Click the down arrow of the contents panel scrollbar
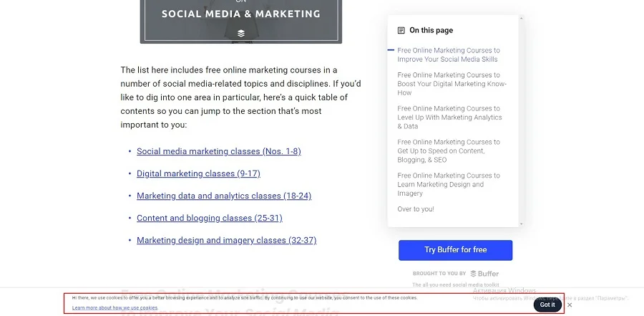The image size is (644, 316). (522, 224)
